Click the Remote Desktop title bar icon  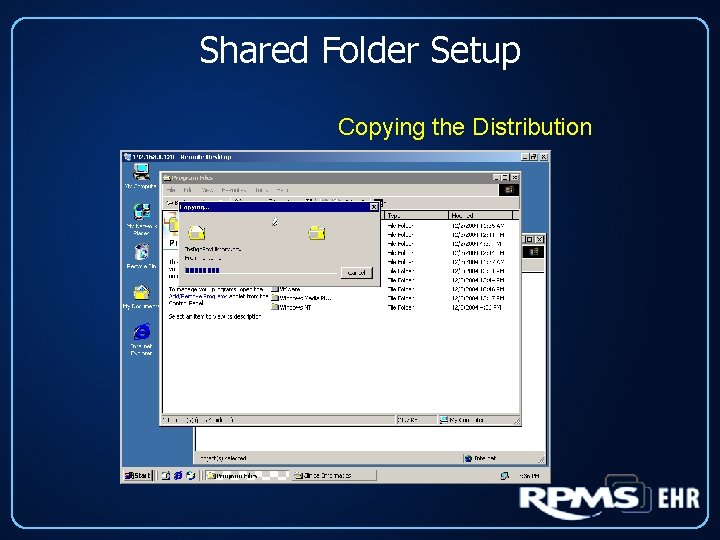pyautogui.click(x=127, y=157)
